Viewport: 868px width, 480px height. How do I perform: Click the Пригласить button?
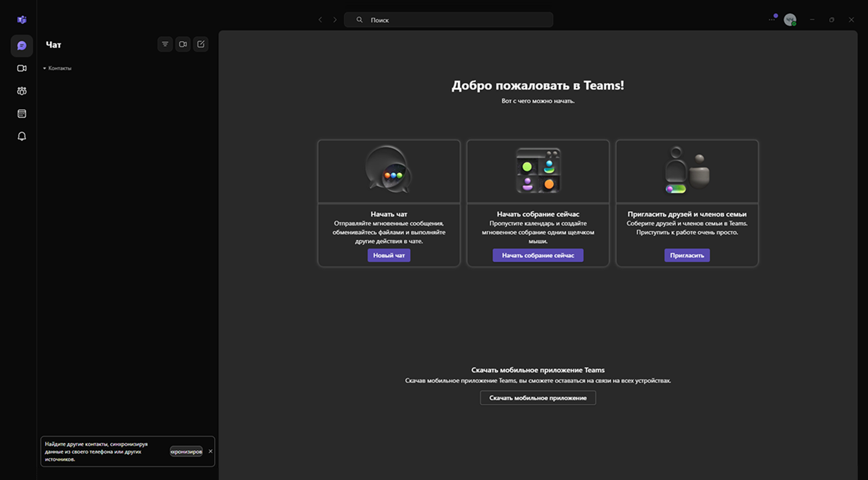tap(687, 255)
